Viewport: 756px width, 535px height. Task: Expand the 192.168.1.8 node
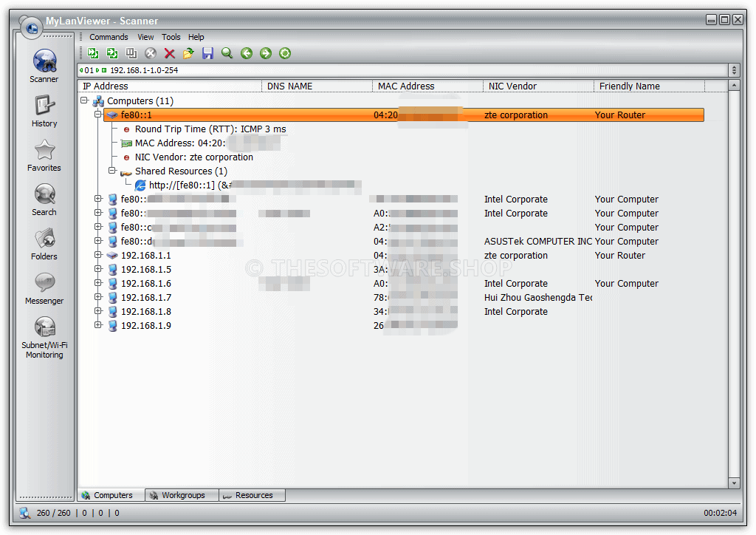point(98,310)
